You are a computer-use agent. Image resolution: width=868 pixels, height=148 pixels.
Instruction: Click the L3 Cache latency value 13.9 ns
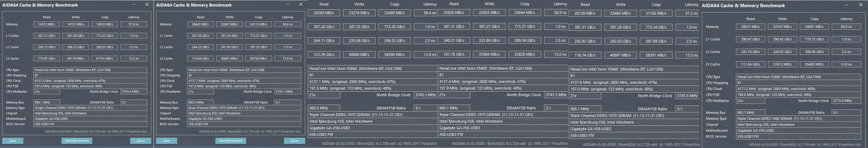tap(287, 58)
